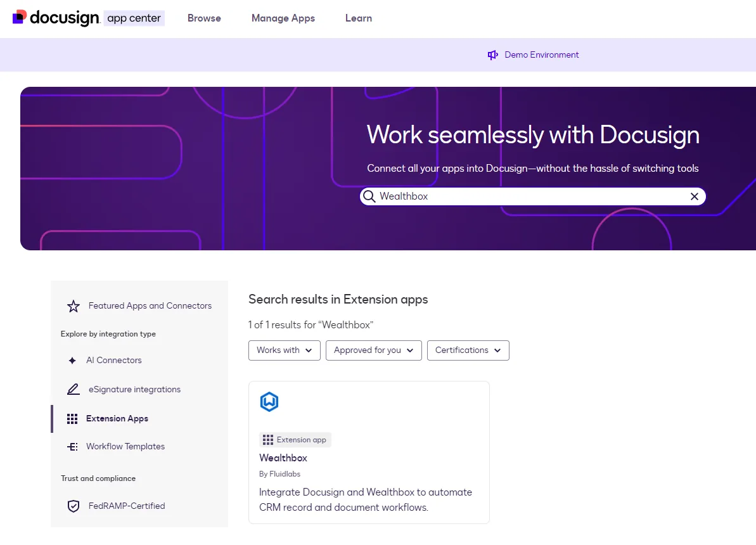This screenshot has width=756, height=545.
Task: Click Explore by integration type heading
Action: (108, 334)
